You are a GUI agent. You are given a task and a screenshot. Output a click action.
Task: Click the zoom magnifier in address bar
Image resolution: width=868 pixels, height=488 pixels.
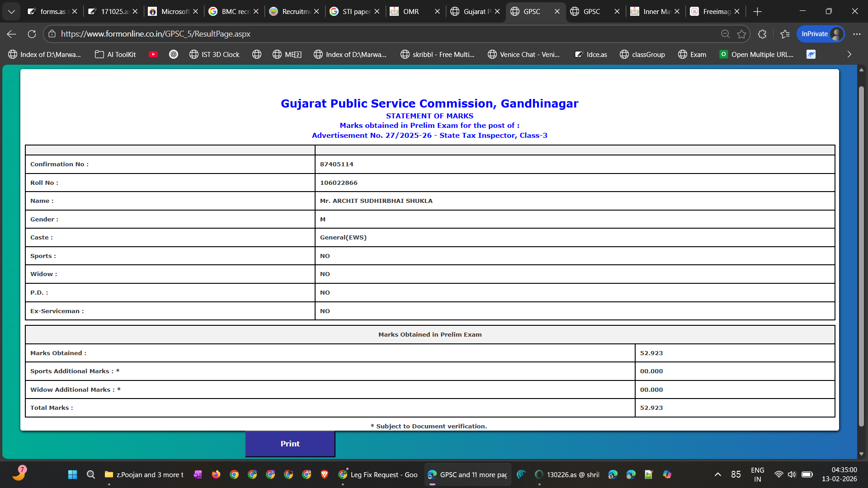[725, 34]
